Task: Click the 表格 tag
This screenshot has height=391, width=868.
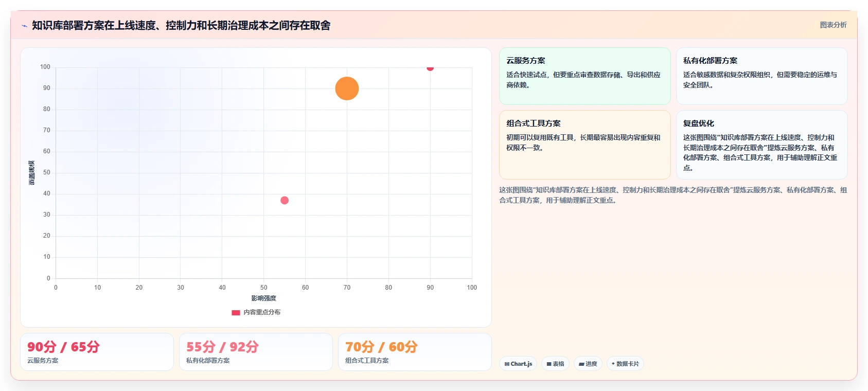Action: [x=555, y=364]
